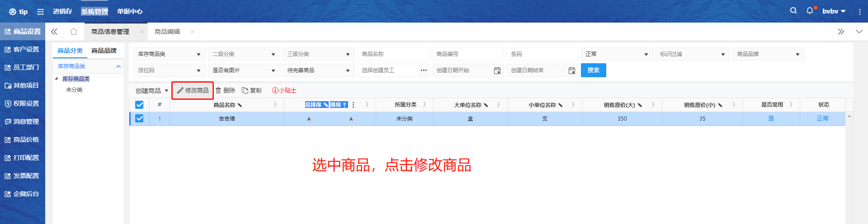
Task: Open the 单据中心 top menu
Action: click(130, 11)
